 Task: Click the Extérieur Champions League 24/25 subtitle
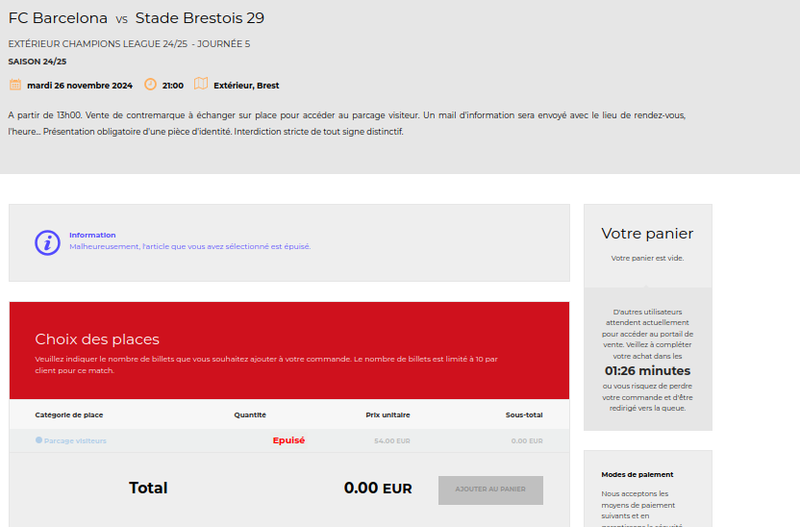[x=129, y=44]
